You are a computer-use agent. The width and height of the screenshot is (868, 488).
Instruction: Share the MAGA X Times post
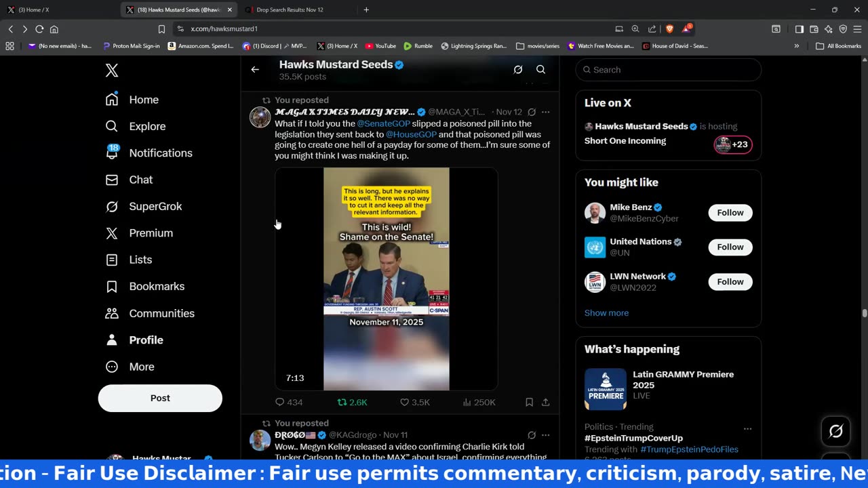545,402
